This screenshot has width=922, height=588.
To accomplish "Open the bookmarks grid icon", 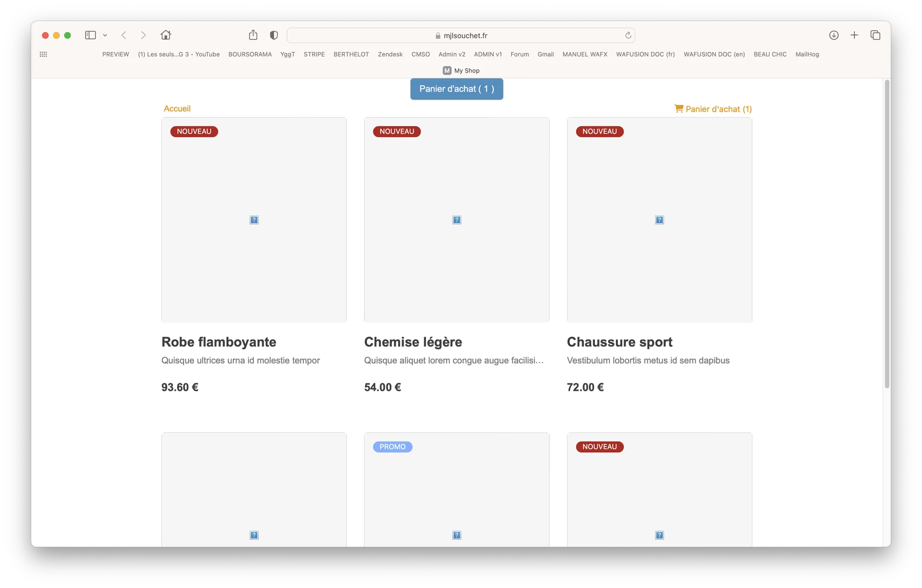I will click(43, 54).
